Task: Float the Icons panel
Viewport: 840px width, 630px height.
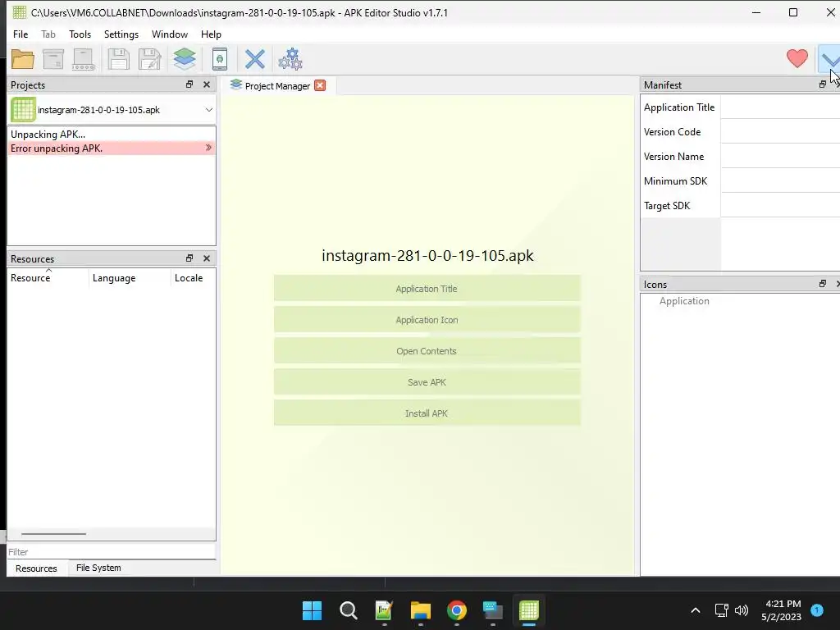Action: point(822,284)
